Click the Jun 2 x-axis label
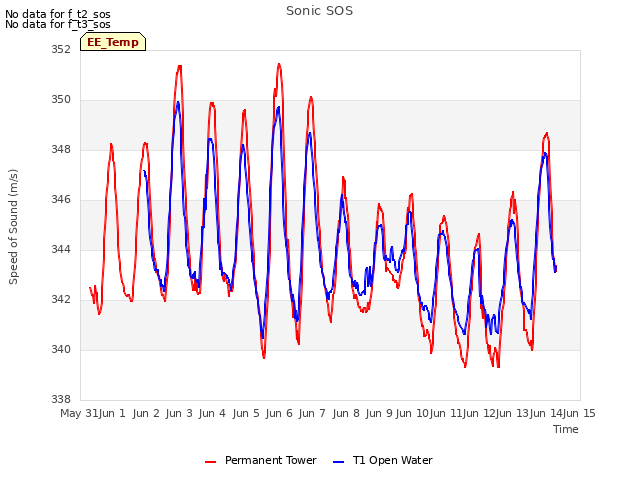This screenshot has height=480, width=640. [x=146, y=413]
